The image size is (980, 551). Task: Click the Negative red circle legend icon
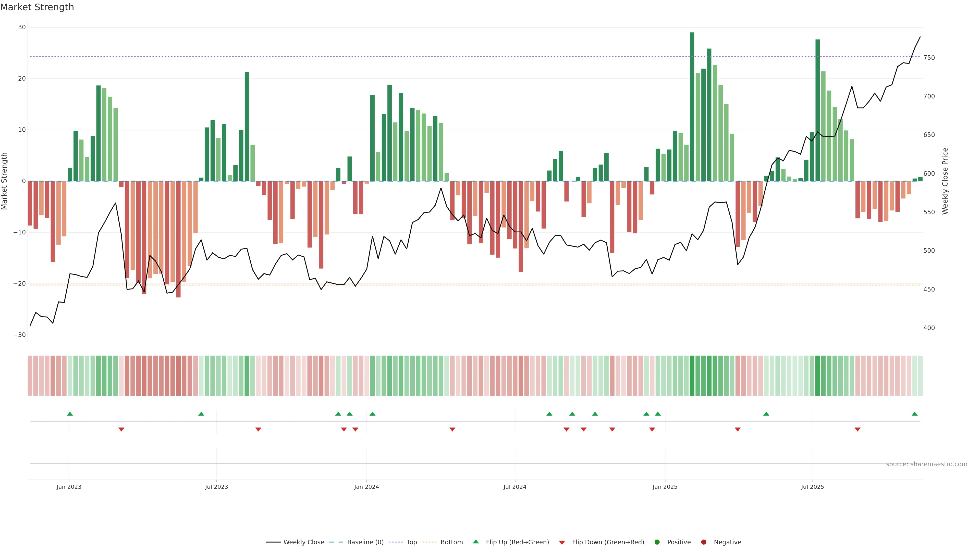pos(703,542)
